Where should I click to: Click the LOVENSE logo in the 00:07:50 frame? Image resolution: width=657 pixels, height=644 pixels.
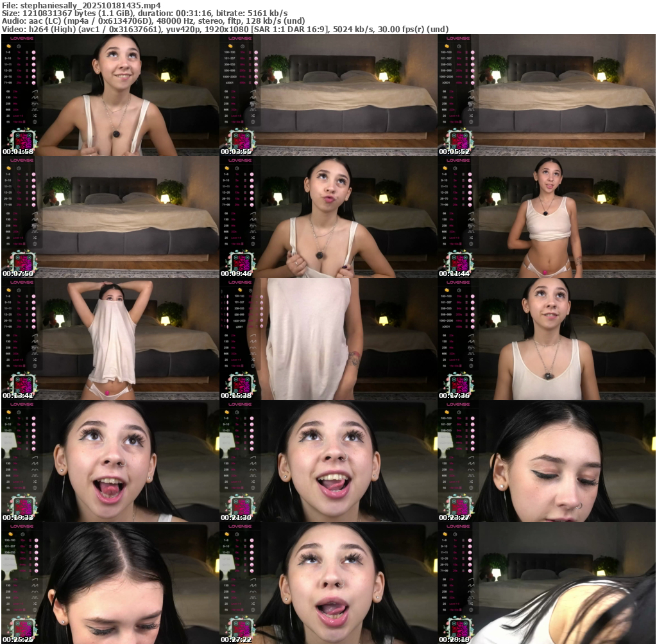[22, 160]
